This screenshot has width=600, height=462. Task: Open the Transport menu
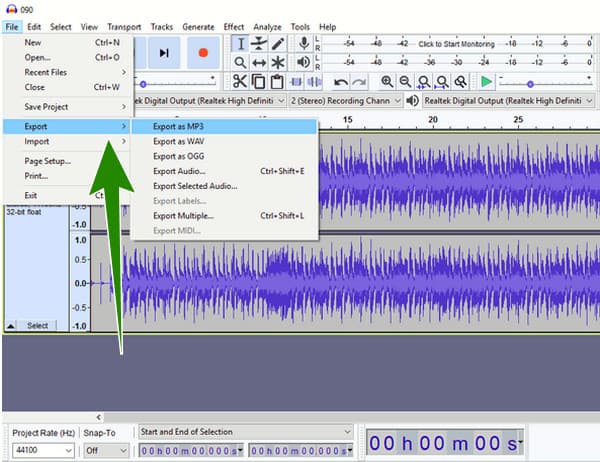tap(124, 27)
